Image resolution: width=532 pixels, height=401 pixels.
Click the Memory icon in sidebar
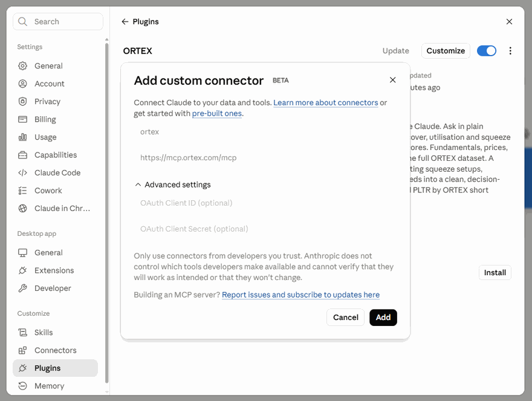(x=22, y=386)
